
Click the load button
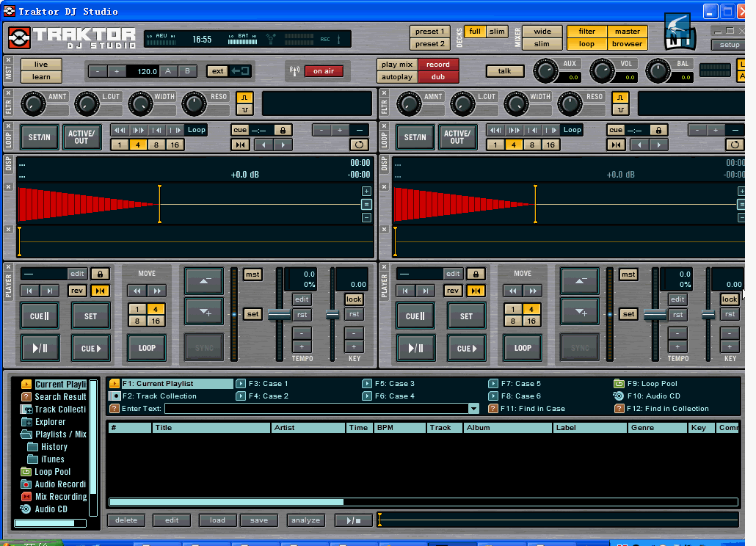[x=217, y=520]
